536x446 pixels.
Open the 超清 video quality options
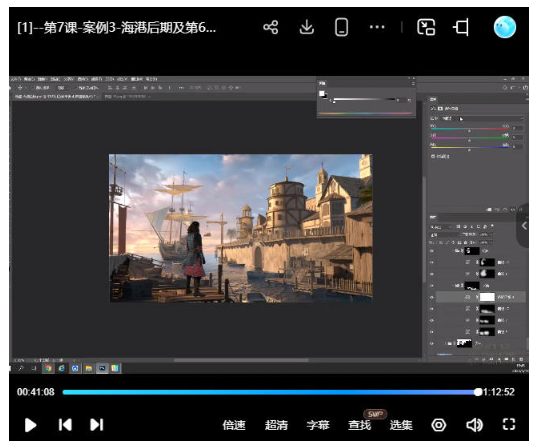[x=276, y=425]
